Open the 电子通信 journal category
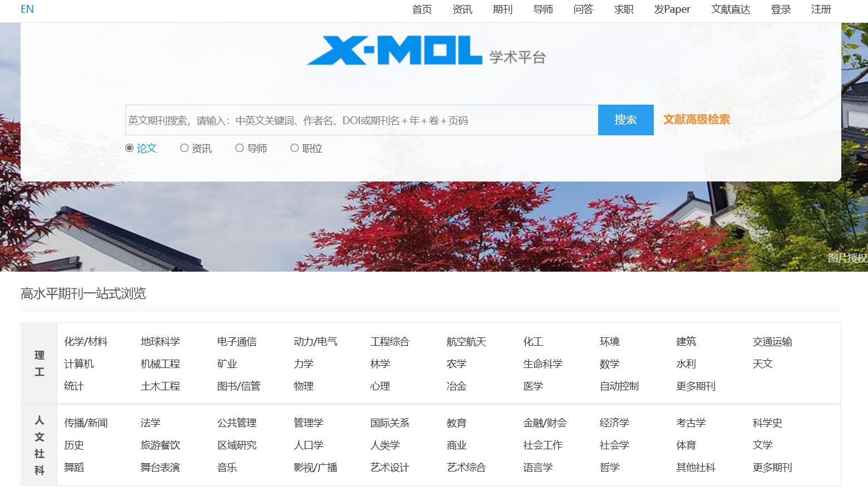The image size is (868, 491). 237,342
